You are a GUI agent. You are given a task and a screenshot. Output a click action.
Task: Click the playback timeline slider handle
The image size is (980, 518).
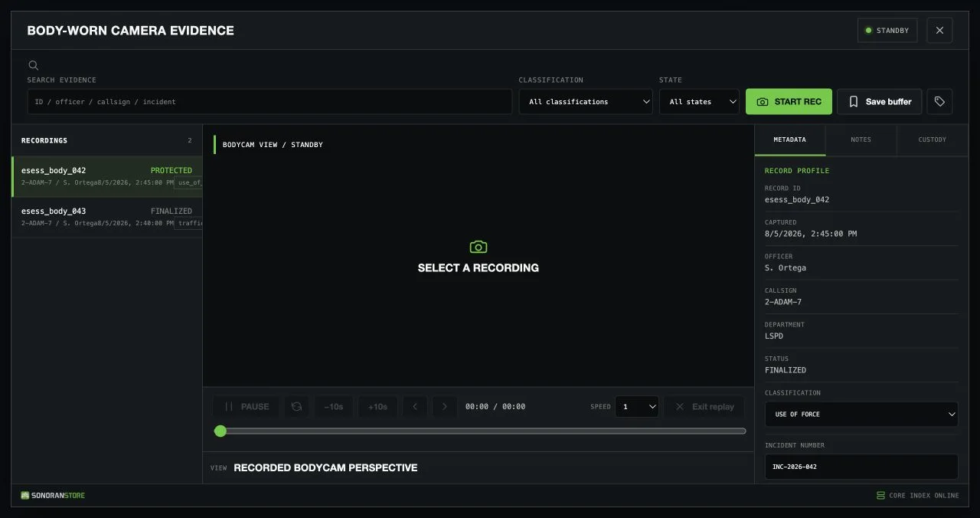tap(220, 431)
